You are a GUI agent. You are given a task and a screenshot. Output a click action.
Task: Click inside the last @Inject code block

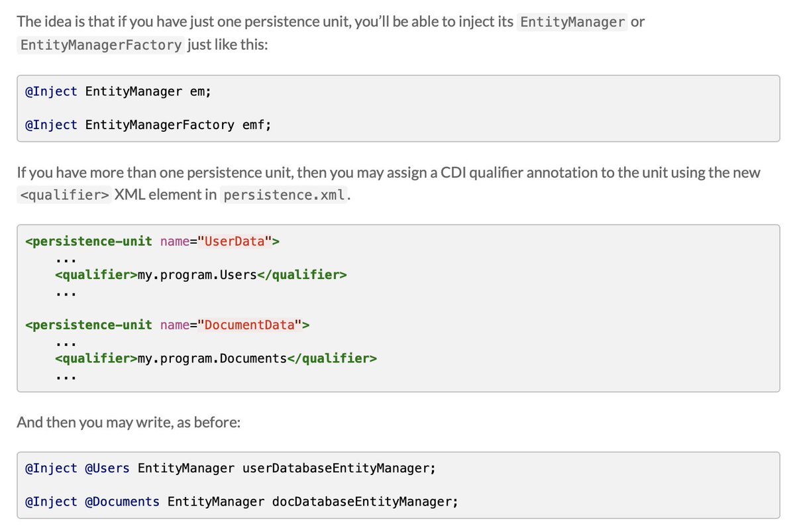[397, 485]
